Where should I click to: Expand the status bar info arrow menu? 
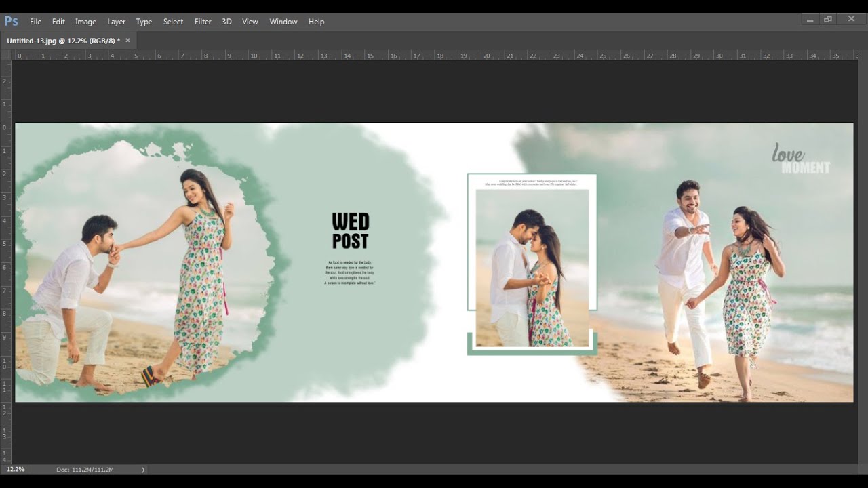[x=142, y=470]
